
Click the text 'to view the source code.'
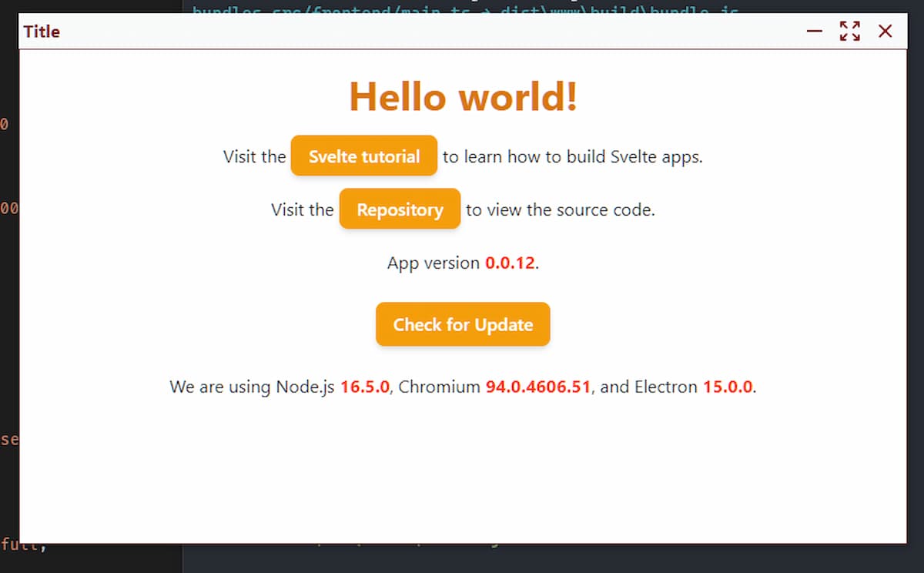click(561, 209)
